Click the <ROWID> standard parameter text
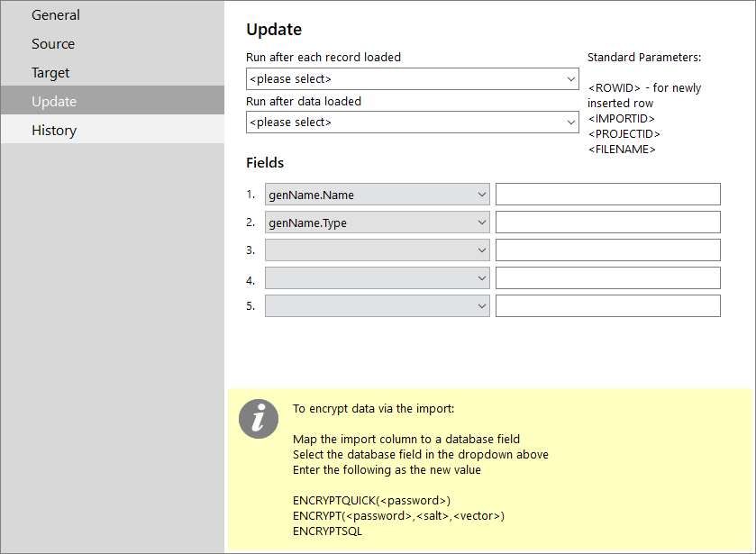Viewport: 756px width, 554px height. coord(615,88)
